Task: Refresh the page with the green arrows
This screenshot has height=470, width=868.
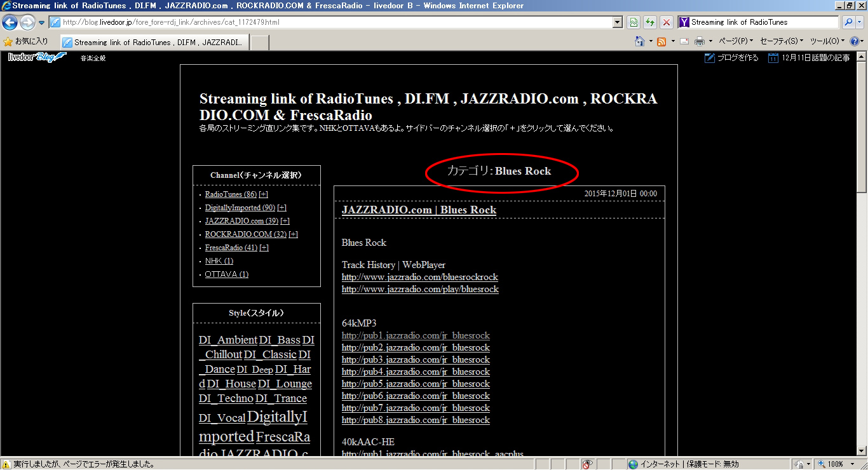Action: 650,22
